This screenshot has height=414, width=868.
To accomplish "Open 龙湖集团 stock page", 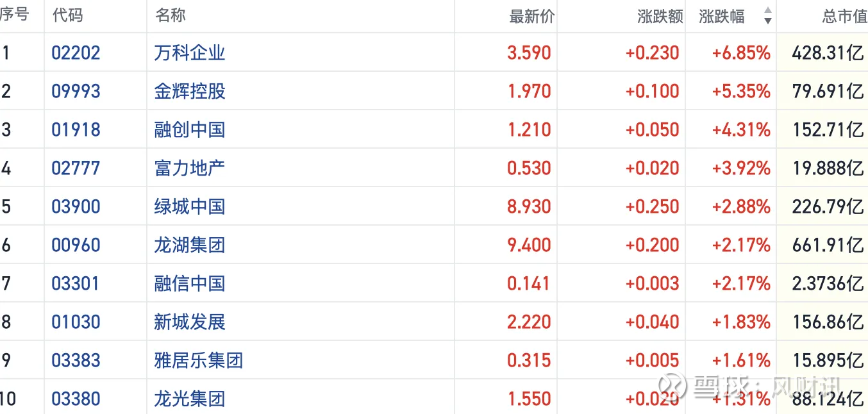I will pos(190,245).
